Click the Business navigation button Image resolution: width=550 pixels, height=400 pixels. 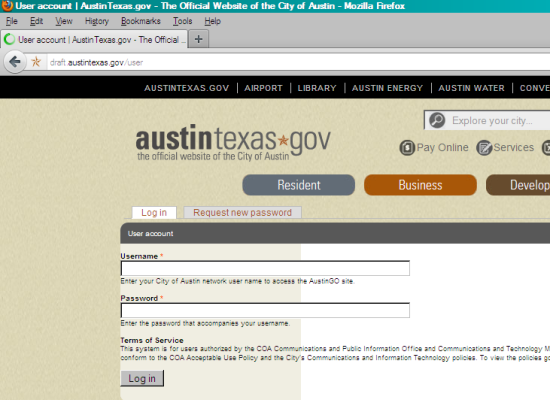point(420,185)
